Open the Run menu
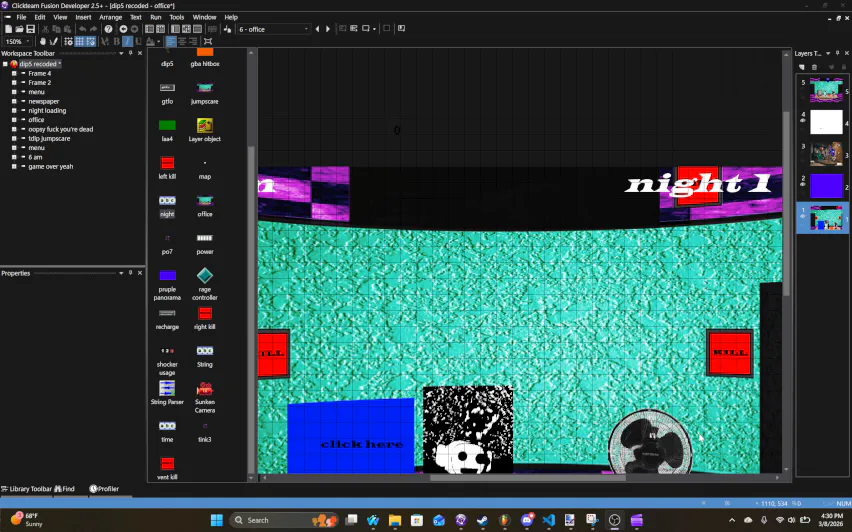The width and height of the screenshot is (852, 532). click(x=155, y=17)
